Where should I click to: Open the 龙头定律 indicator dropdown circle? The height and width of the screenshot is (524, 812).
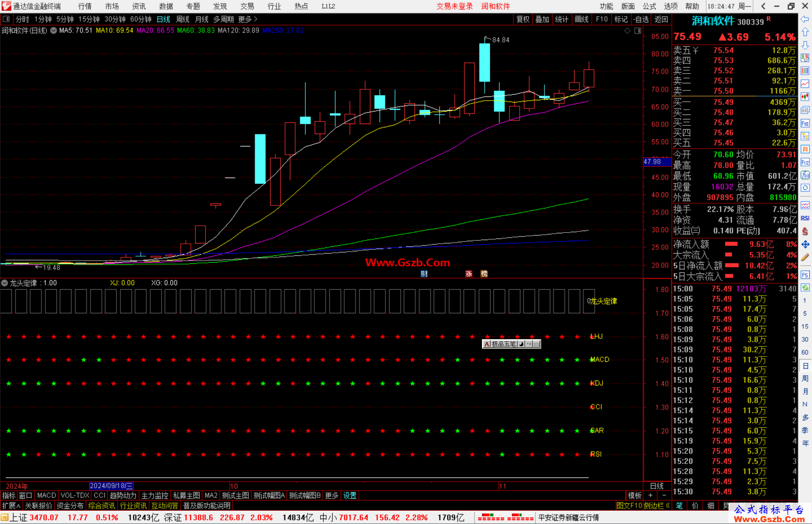tap(5, 283)
